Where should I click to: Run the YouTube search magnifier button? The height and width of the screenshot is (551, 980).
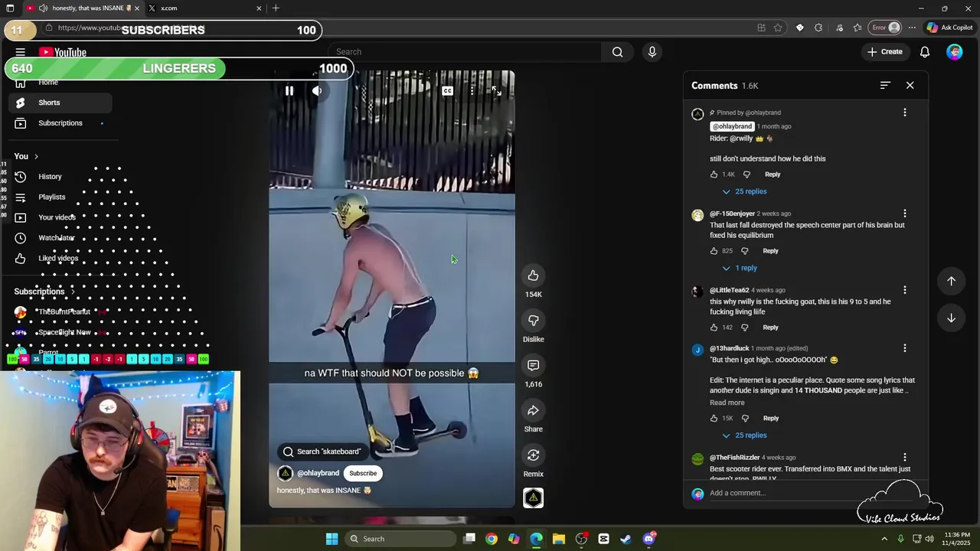(x=617, y=52)
